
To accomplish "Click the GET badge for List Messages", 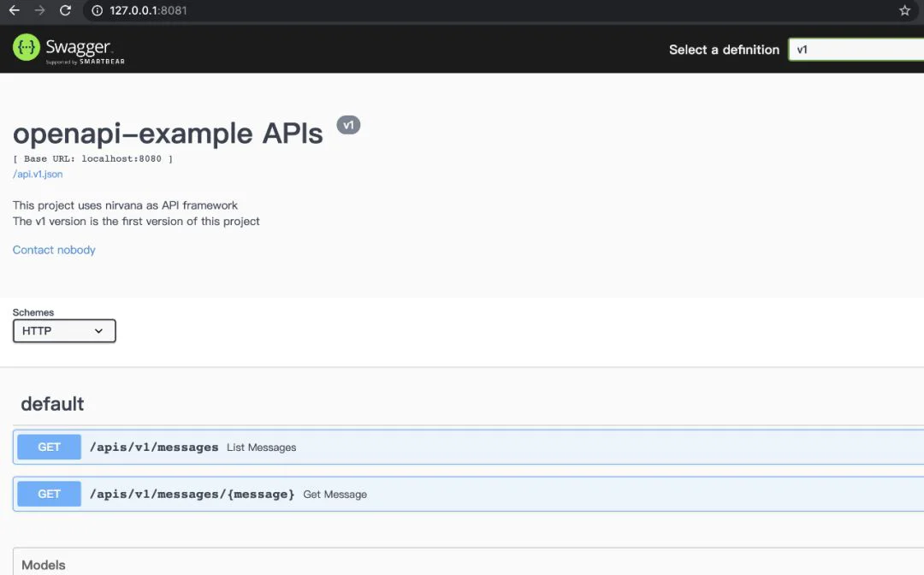I will (x=49, y=448).
